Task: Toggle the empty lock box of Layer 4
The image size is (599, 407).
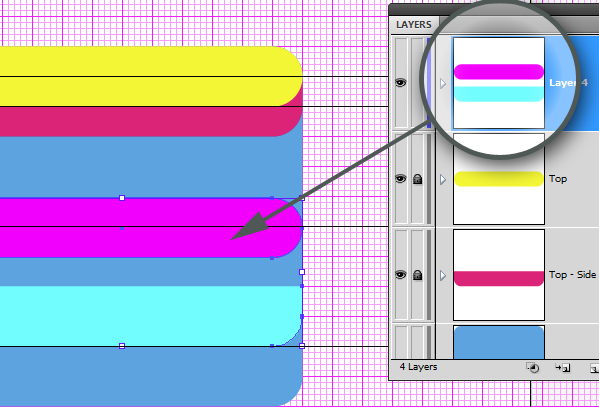Action: 417,83
